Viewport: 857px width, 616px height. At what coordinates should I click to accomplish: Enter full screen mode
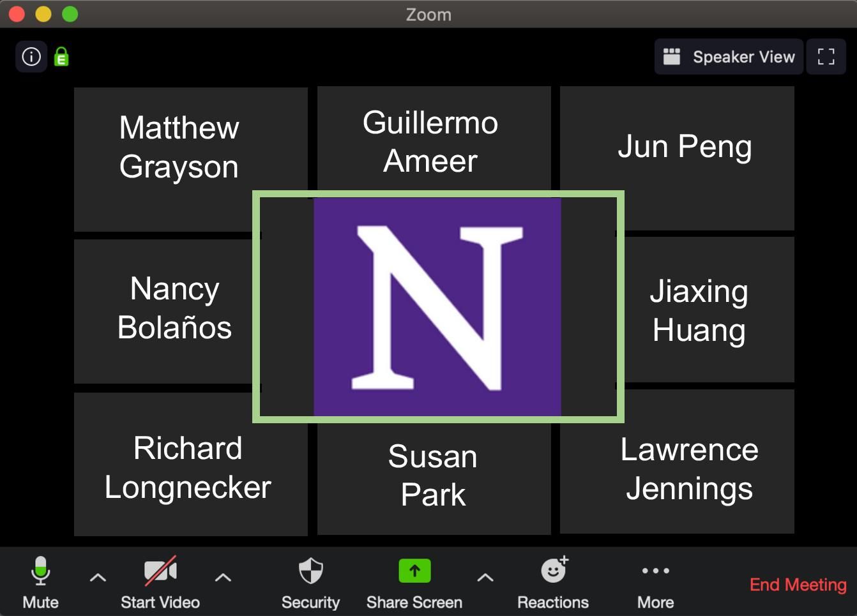[x=826, y=57]
